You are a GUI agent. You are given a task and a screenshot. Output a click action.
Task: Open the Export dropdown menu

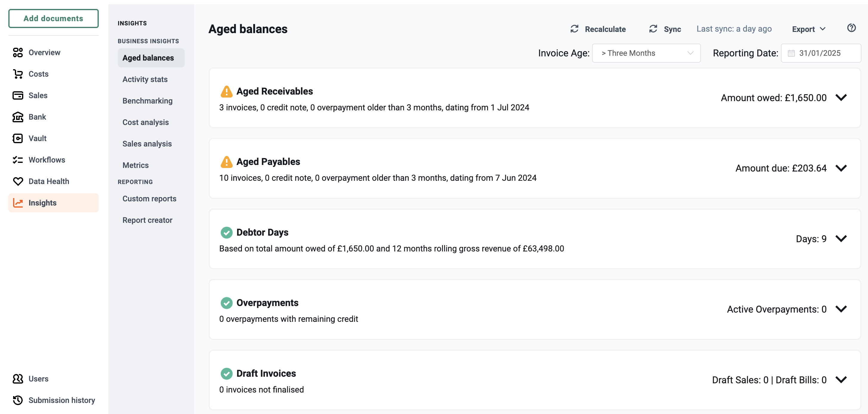pyautogui.click(x=809, y=29)
